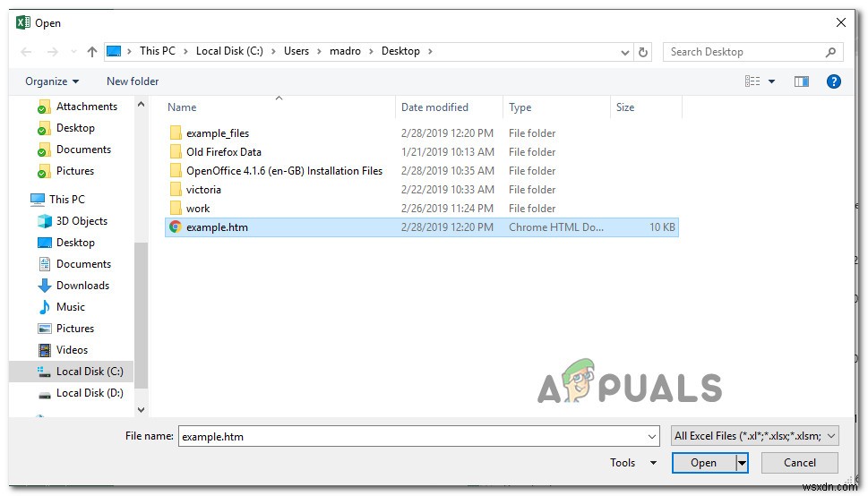The width and height of the screenshot is (868, 496).
Task: Sort by the Name column header
Action: pos(182,107)
